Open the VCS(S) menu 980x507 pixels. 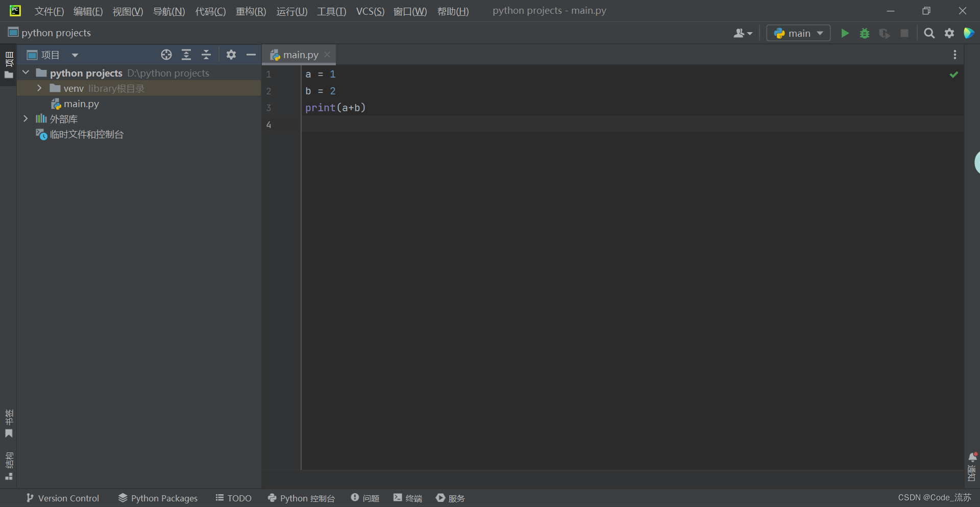click(x=370, y=11)
